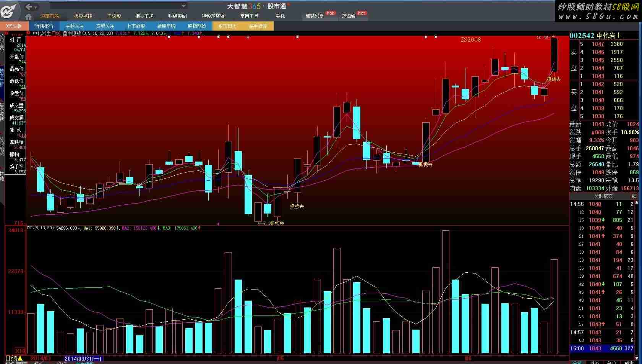Screen dimensions: 642x364
Task: Click the 收盘价 row in info box
Action: [x=16, y=95]
